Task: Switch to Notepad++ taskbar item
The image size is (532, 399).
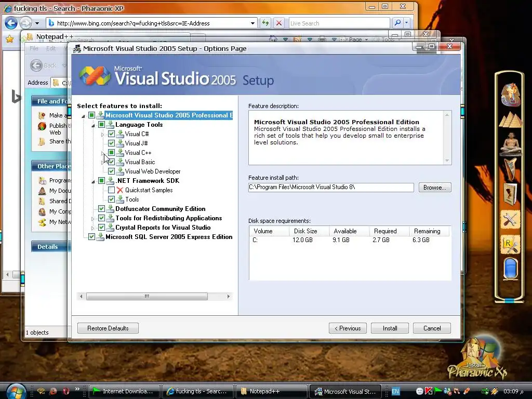Action: point(271,391)
